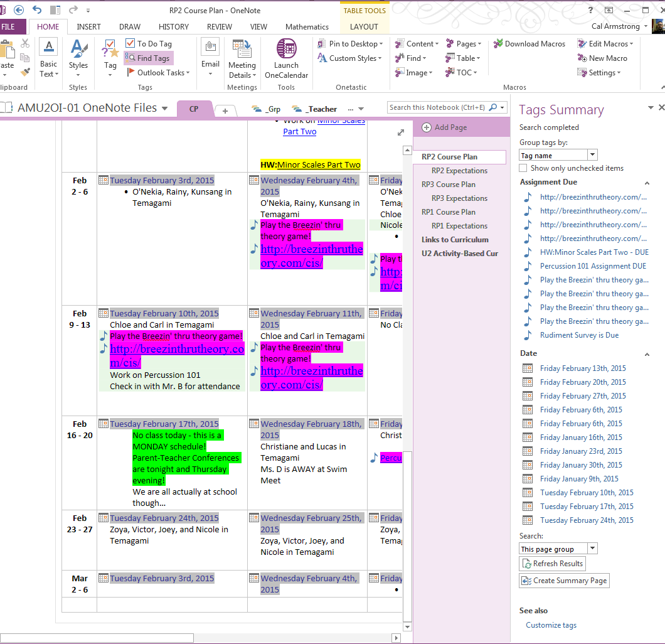Collapse the Assignment Due tag group
The height and width of the screenshot is (644, 665).
tap(647, 183)
